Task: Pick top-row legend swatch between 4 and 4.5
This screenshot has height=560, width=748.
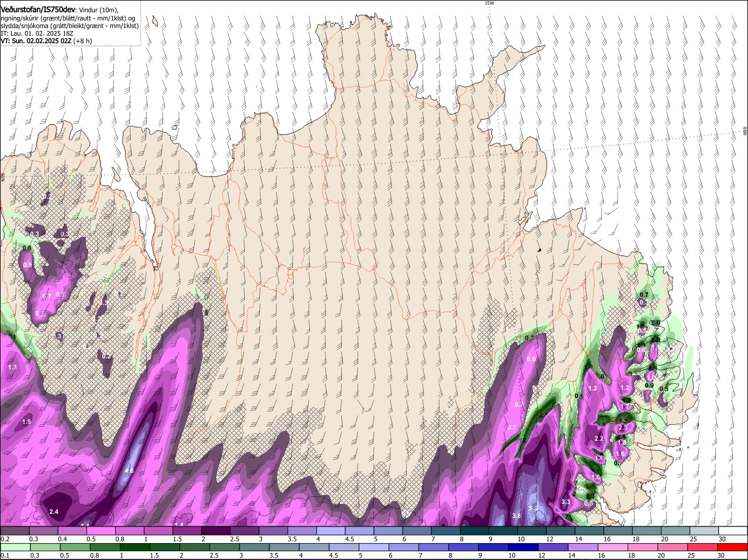Action: click(331, 530)
